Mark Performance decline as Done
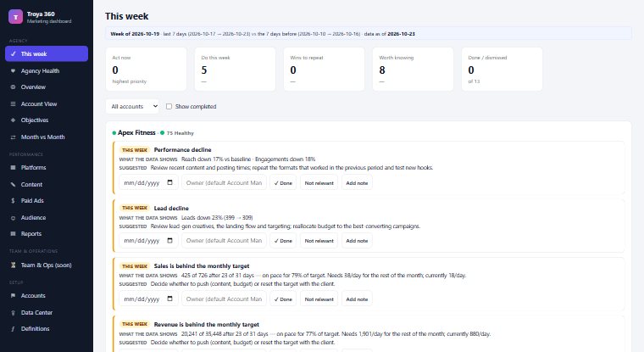 (x=283, y=182)
